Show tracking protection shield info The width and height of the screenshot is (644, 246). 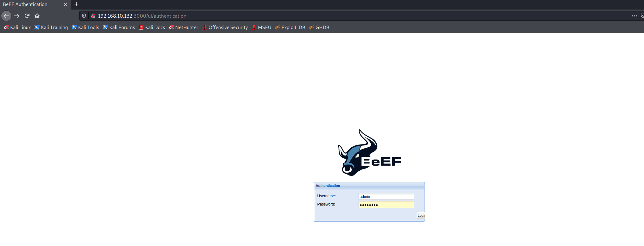pyautogui.click(x=84, y=16)
